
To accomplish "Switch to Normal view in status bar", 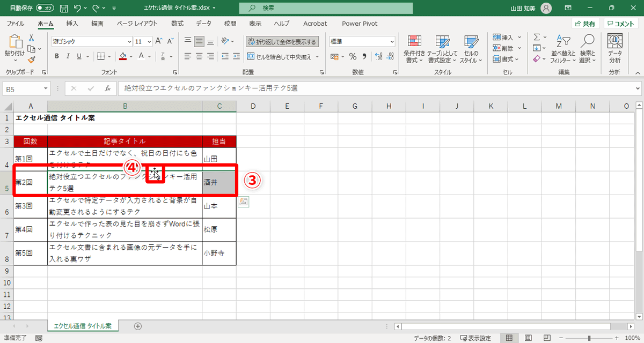I will click(x=509, y=338).
